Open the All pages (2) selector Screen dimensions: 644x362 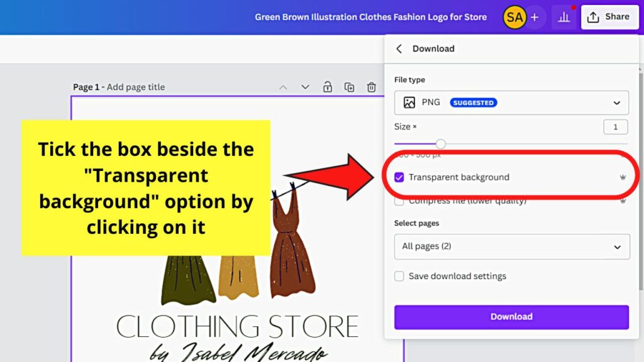(511, 246)
